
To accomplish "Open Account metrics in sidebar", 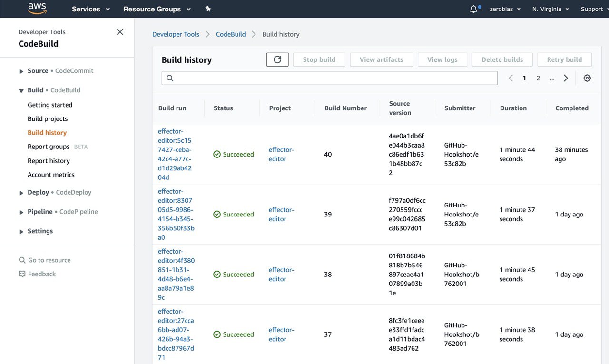I will 51,175.
